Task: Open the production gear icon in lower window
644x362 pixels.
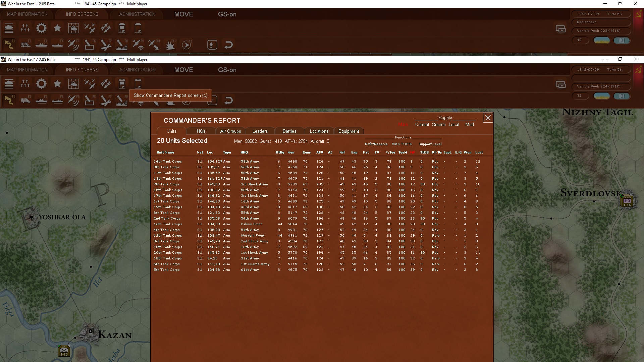Action: click(41, 84)
